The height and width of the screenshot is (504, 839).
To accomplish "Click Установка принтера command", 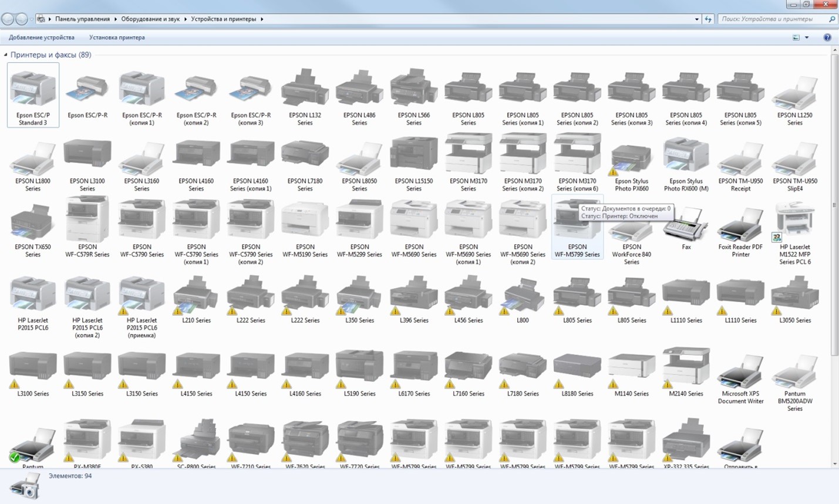I will click(117, 38).
